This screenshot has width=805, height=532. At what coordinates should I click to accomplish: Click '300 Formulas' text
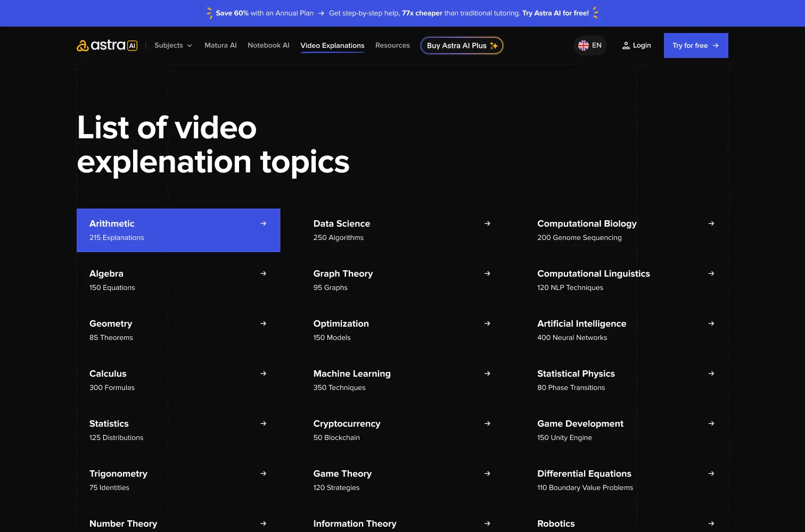[112, 388]
